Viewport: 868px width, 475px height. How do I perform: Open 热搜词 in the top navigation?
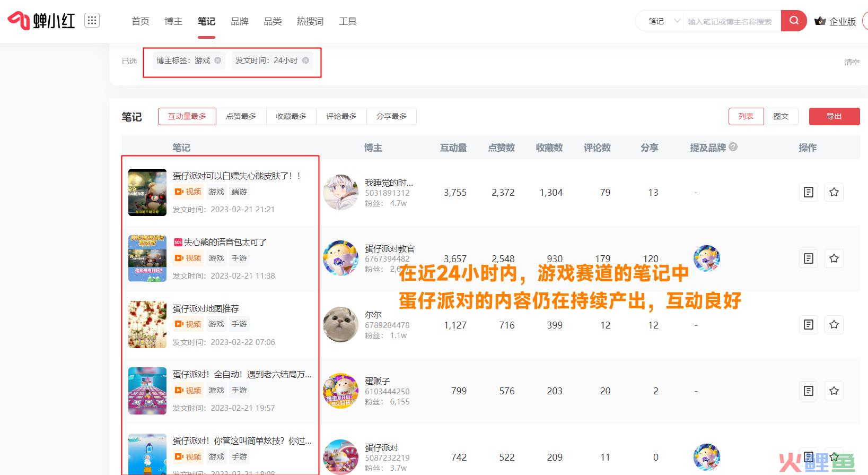(310, 21)
